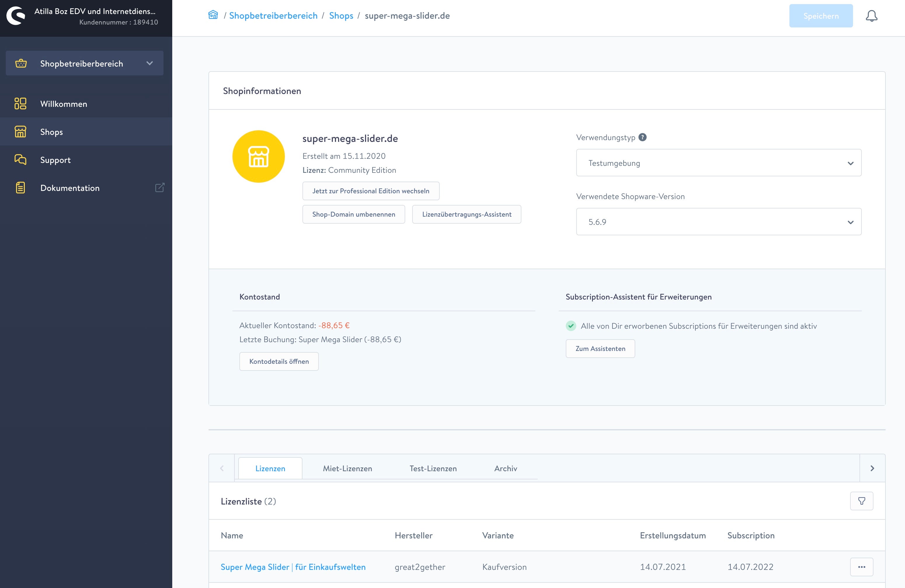Screen dimensions: 905x588
Task: Click the notification bell icon
Action: pos(871,16)
